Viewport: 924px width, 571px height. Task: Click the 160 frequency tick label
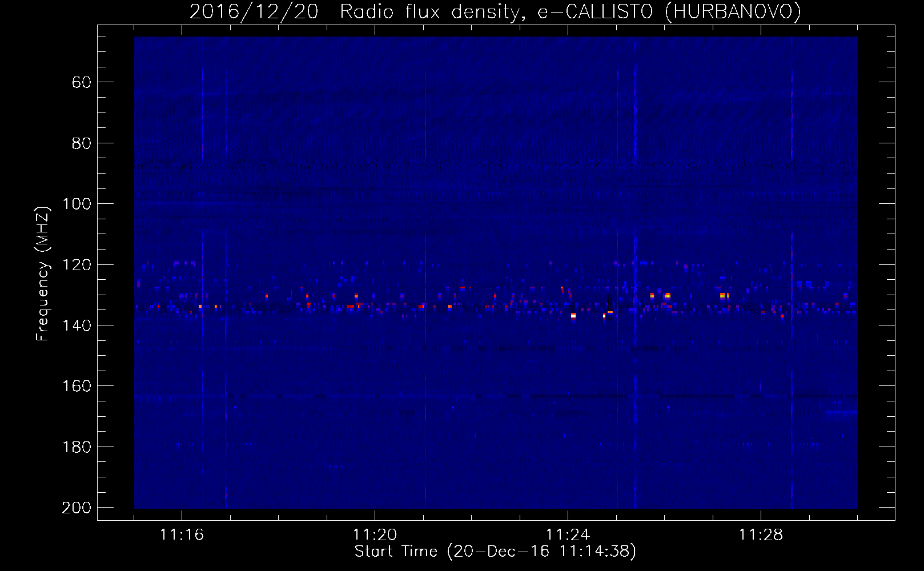point(77,386)
